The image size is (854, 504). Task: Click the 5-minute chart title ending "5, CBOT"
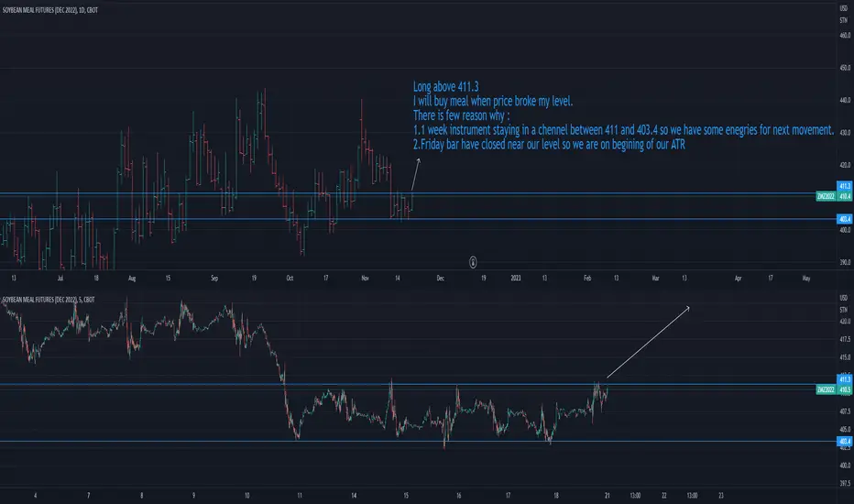49,300
